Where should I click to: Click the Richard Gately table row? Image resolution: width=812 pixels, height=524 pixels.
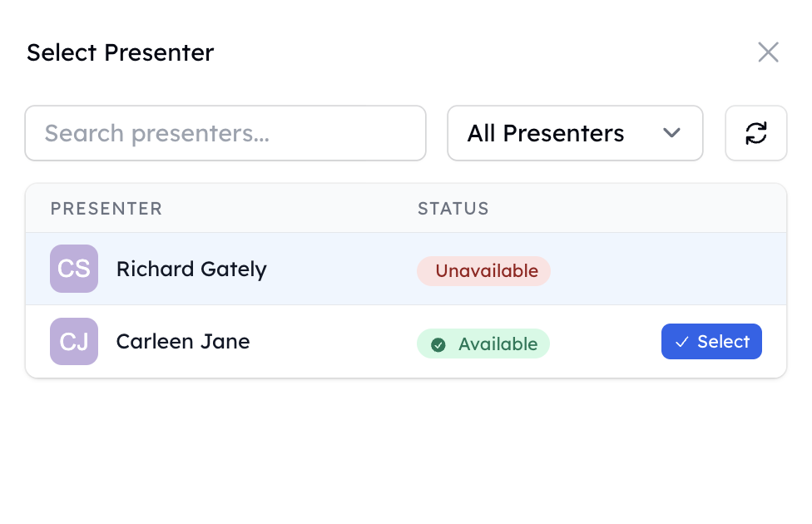(x=406, y=269)
